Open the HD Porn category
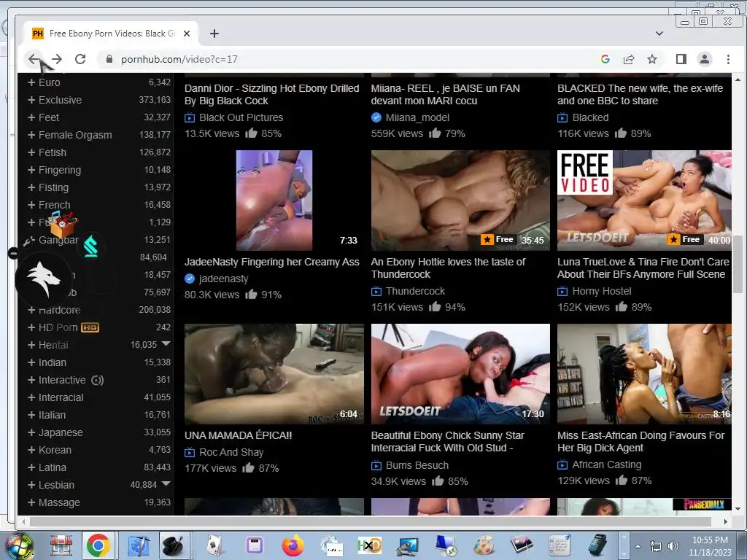 [x=58, y=327]
